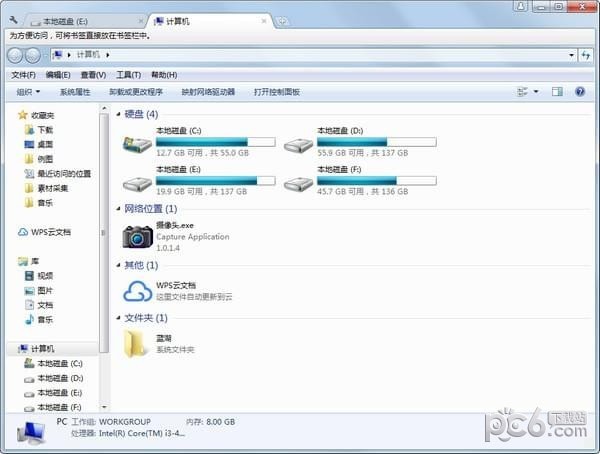Select 库 in the sidebar
This screenshot has height=454, width=600.
[29, 261]
